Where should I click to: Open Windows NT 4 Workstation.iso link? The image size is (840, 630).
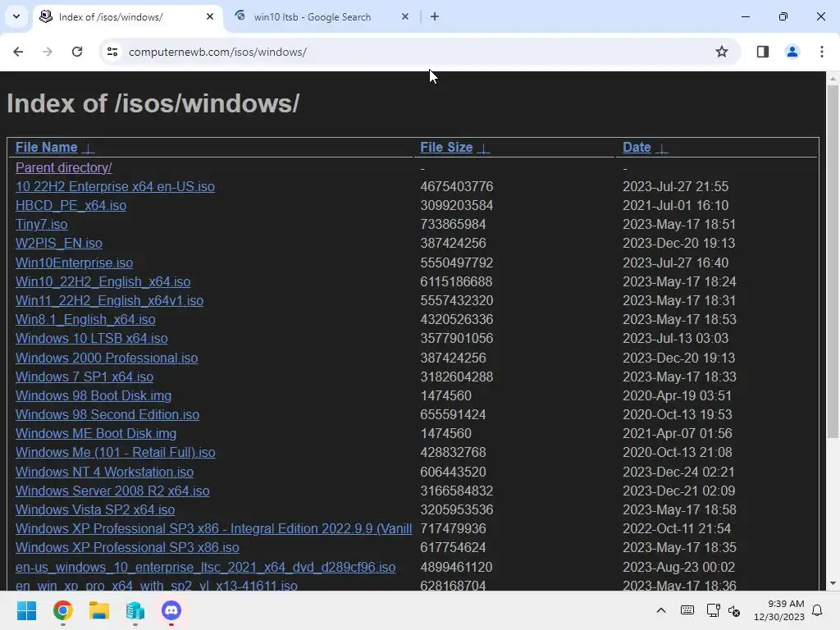coord(104,472)
